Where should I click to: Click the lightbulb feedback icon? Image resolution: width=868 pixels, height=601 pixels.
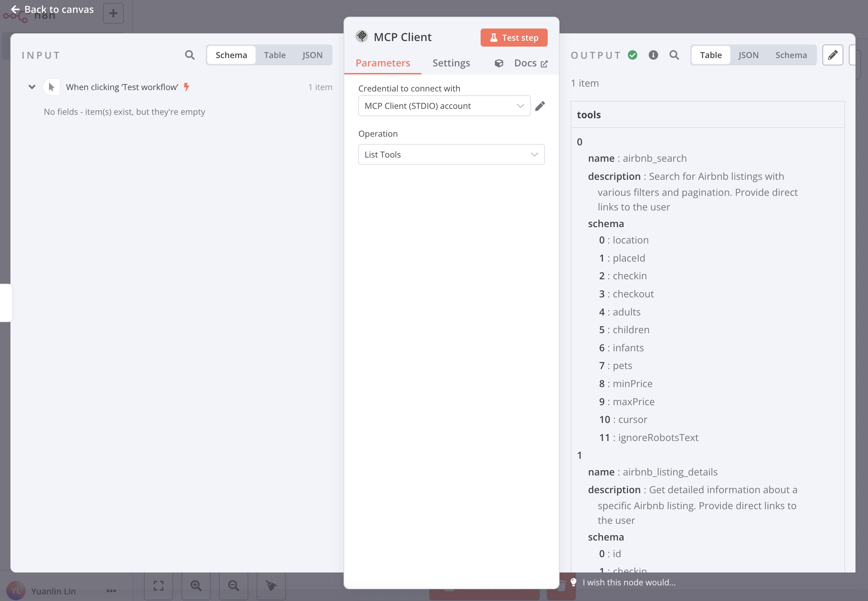573,582
